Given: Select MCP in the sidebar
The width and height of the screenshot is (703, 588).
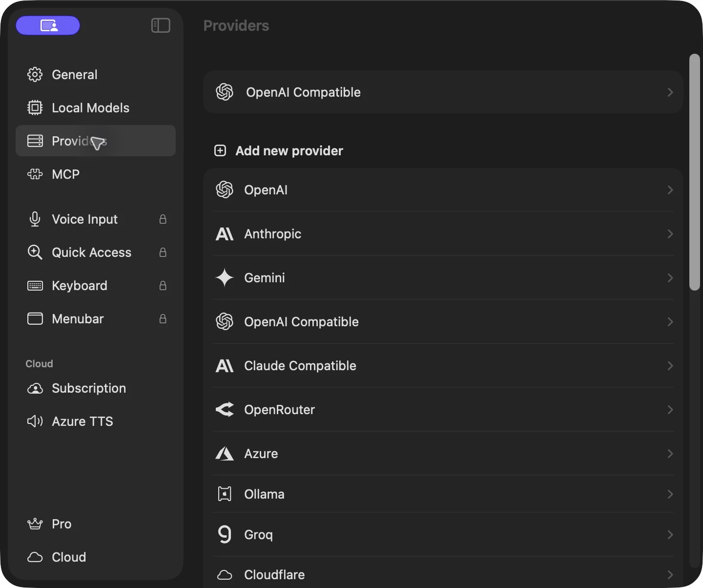Looking at the screenshot, I should [x=96, y=174].
